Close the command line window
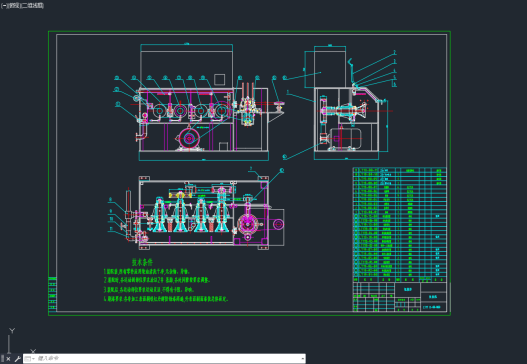This screenshot has height=364, width=527. coord(8,359)
